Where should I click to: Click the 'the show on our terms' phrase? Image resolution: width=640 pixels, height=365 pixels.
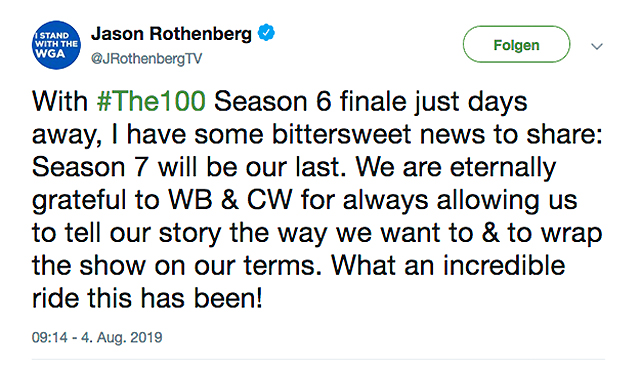(x=174, y=265)
